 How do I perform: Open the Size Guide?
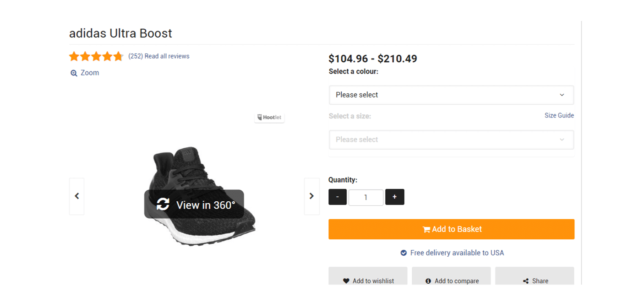[x=559, y=115]
